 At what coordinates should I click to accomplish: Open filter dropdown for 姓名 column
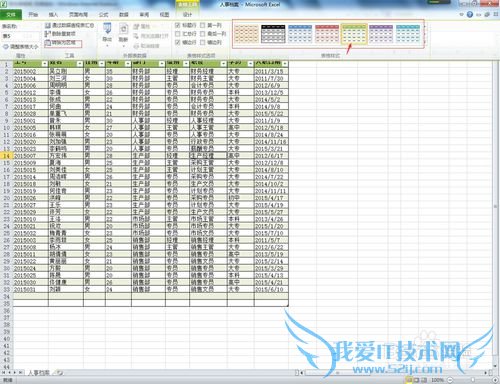pos(80,63)
